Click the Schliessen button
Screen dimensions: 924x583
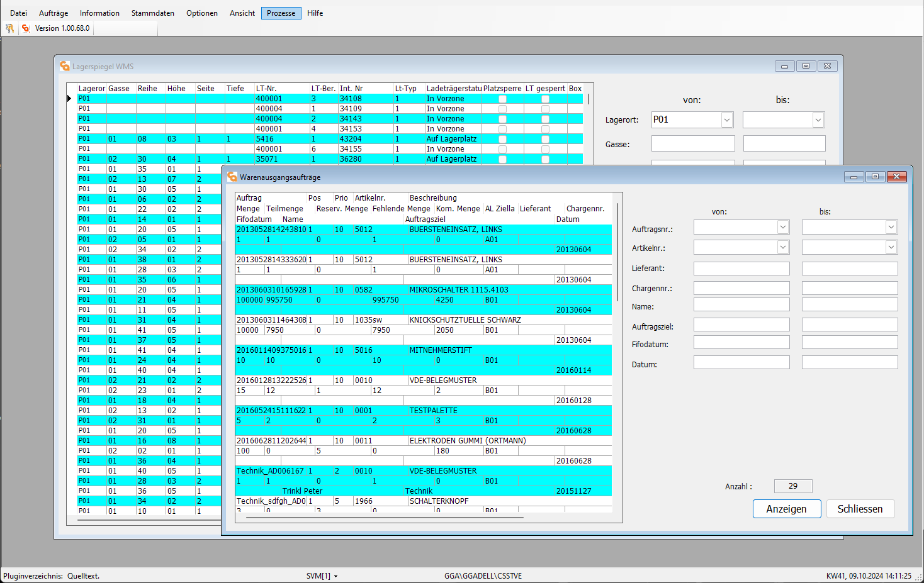pyautogui.click(x=860, y=509)
